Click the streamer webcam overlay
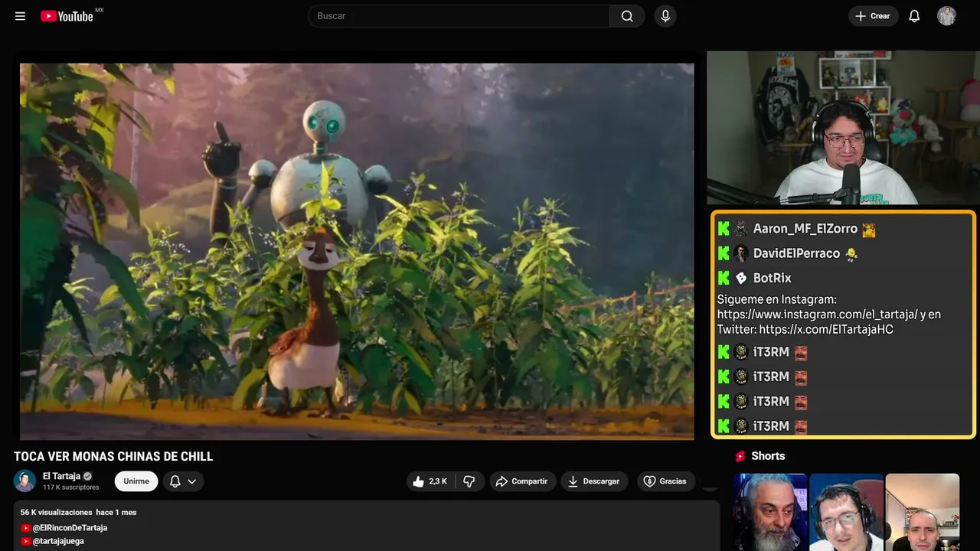Screen dimensions: 980x551 [841, 128]
